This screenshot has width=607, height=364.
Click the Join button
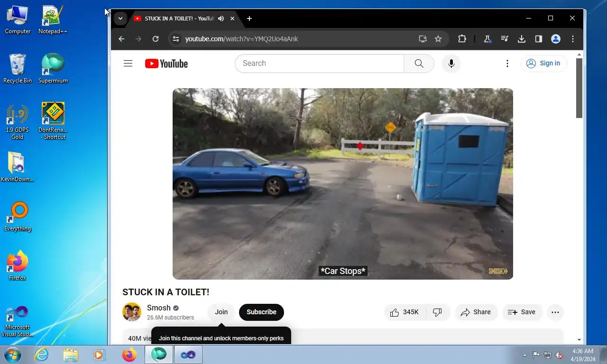pyautogui.click(x=221, y=312)
